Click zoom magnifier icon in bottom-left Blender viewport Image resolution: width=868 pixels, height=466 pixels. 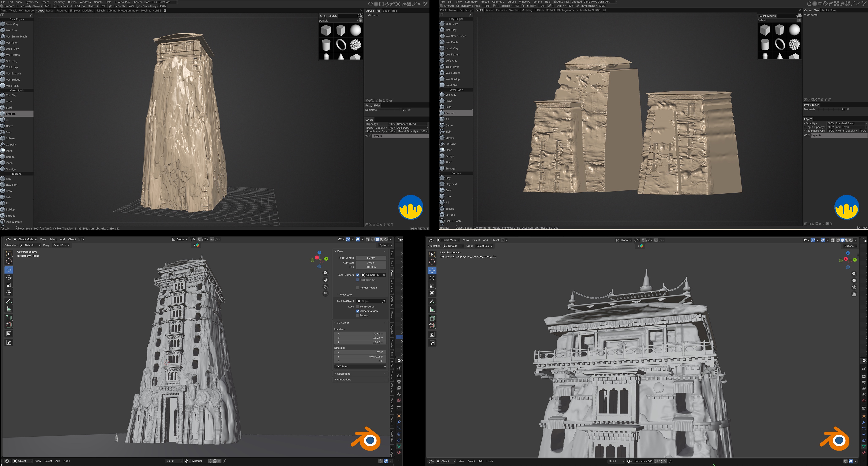[x=326, y=273]
